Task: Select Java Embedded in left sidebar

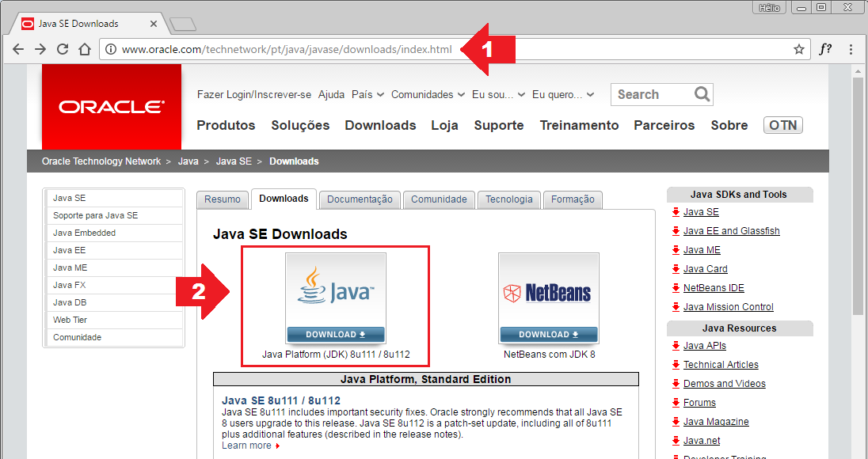Action: pos(113,233)
